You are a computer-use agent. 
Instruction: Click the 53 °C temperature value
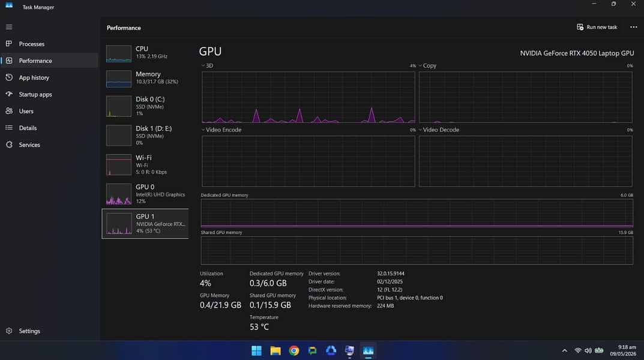point(259,327)
